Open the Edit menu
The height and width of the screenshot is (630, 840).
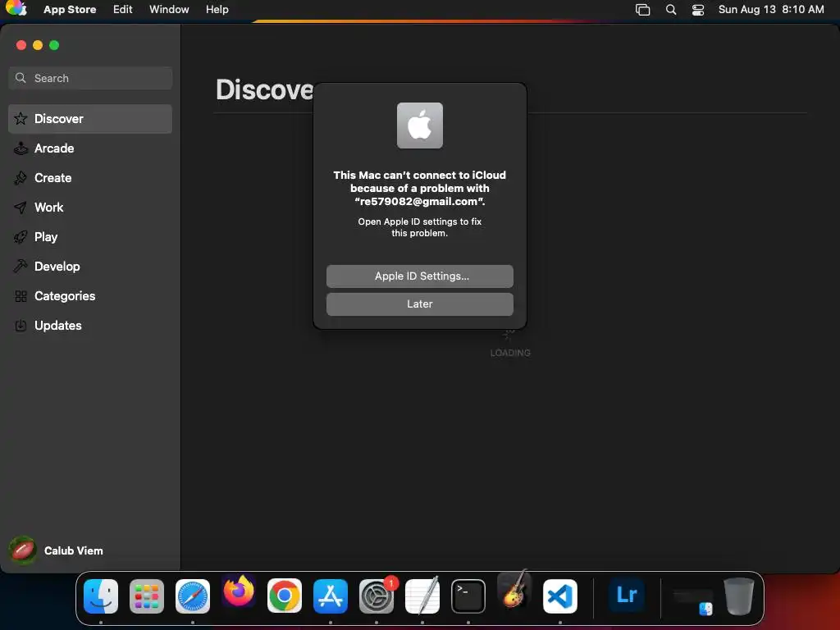pos(123,10)
